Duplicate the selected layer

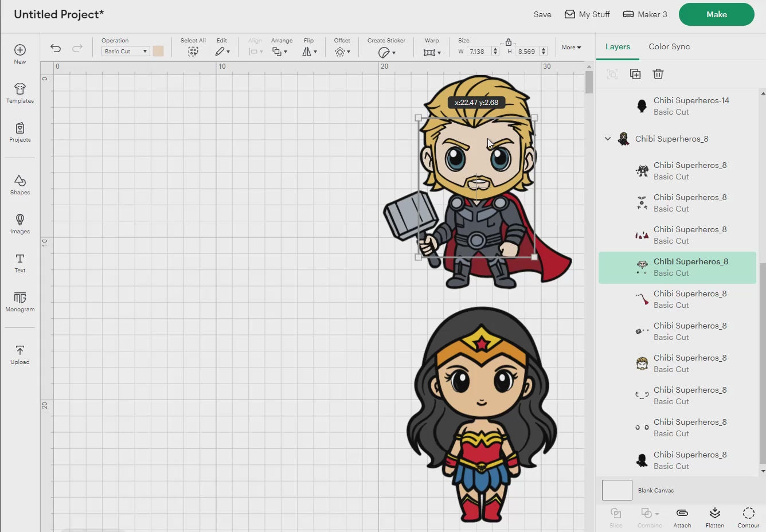pos(635,74)
